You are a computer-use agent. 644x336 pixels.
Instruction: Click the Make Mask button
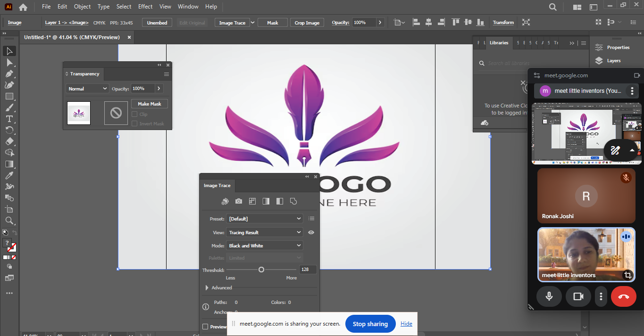coord(150,104)
